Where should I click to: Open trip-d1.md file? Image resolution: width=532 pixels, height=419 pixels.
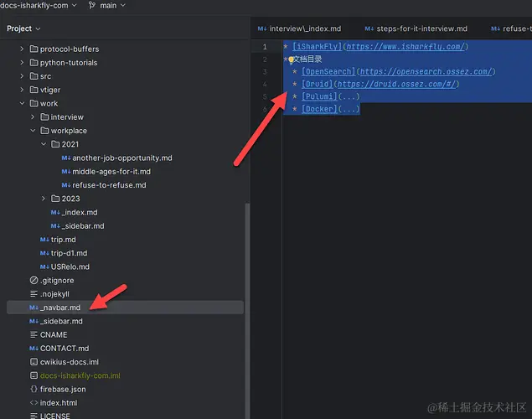click(69, 253)
